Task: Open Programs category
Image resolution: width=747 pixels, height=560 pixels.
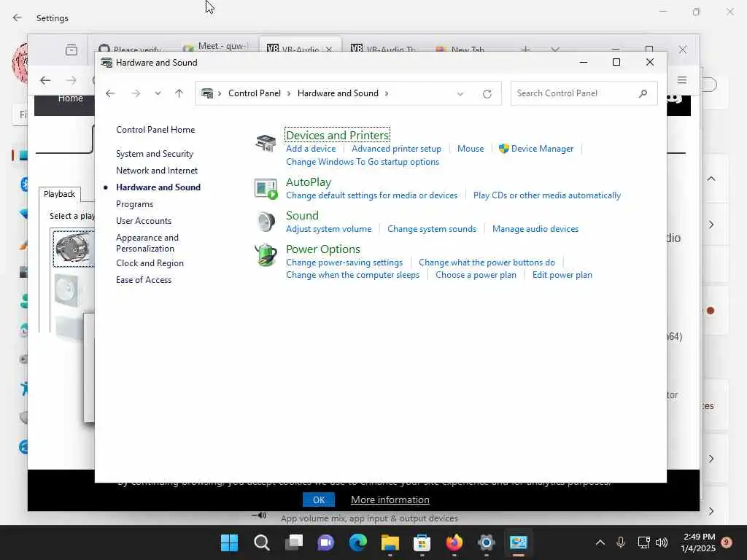Action: click(x=134, y=204)
